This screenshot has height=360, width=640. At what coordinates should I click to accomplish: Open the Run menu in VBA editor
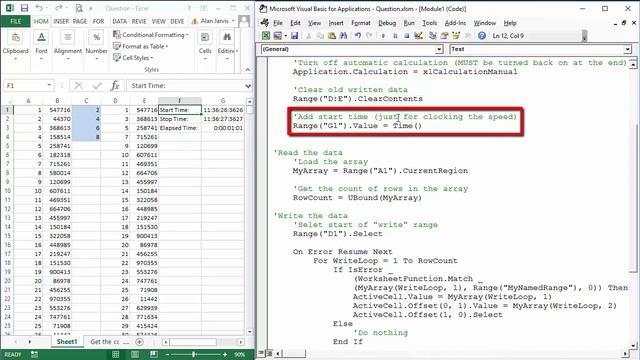[x=409, y=23]
